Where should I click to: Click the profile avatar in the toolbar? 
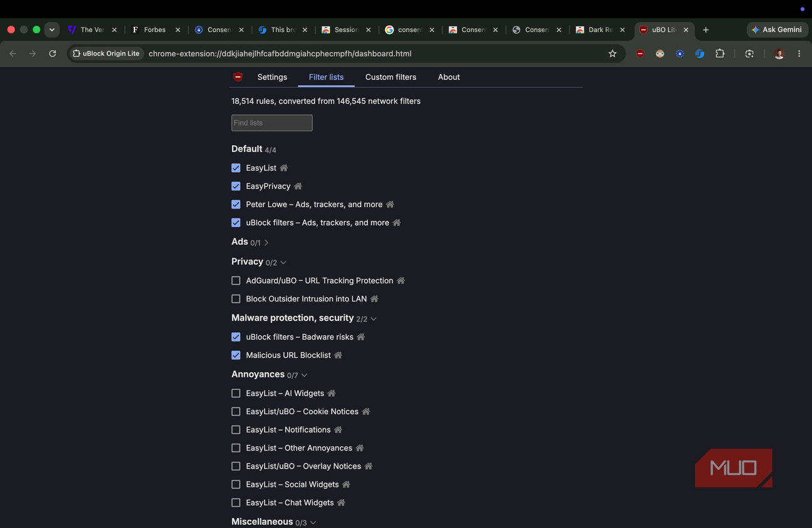coord(779,54)
